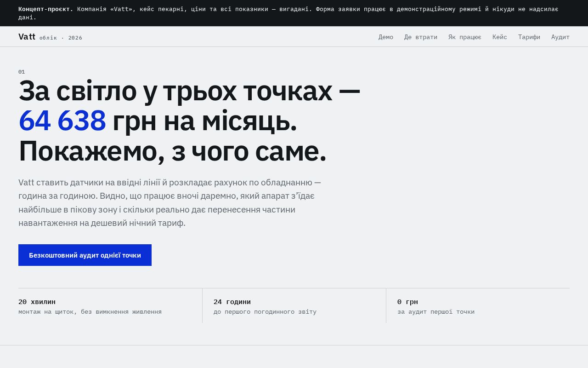Open the Тарифи navigation link

pos(529,37)
